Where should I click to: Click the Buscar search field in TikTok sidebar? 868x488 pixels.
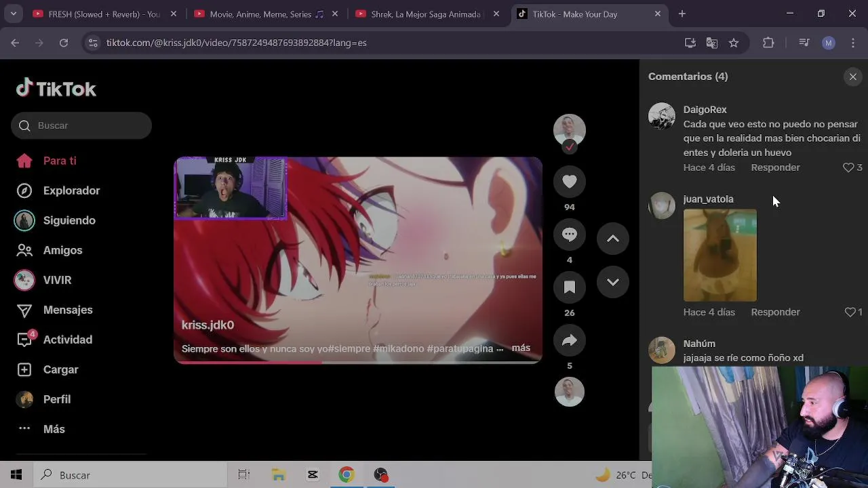[81, 125]
